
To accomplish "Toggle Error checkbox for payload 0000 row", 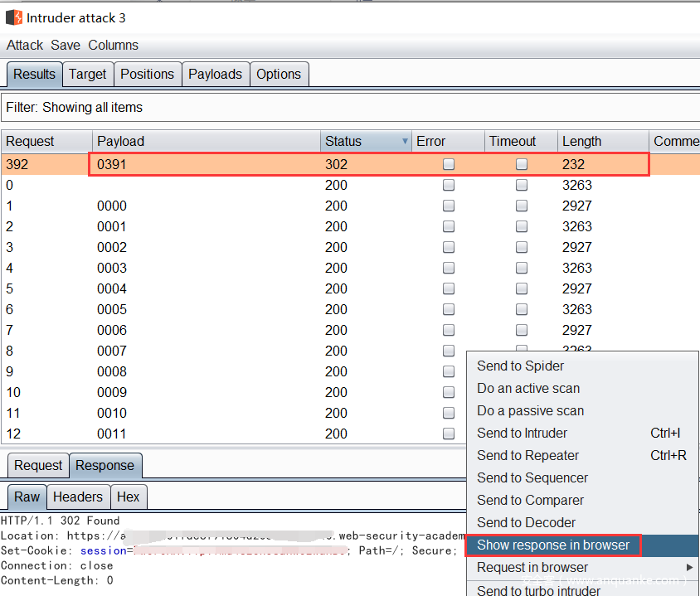I will (449, 206).
